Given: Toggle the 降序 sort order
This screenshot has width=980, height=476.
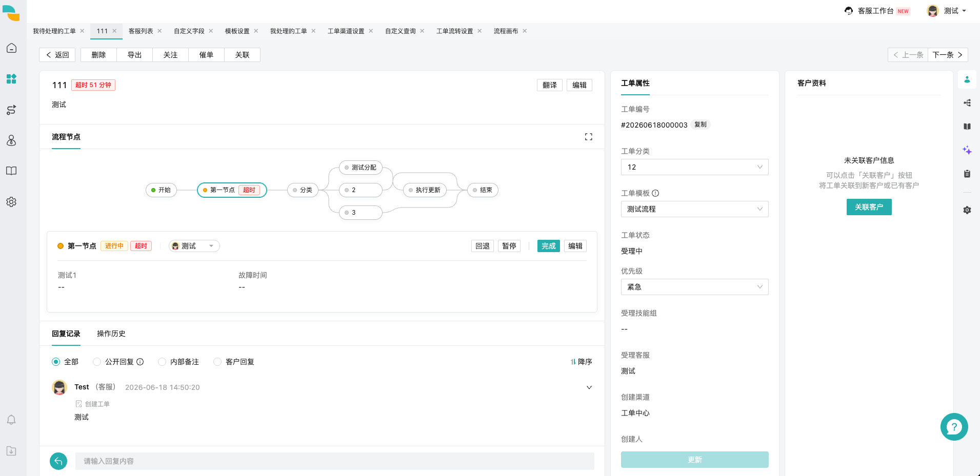Looking at the screenshot, I should tap(582, 362).
